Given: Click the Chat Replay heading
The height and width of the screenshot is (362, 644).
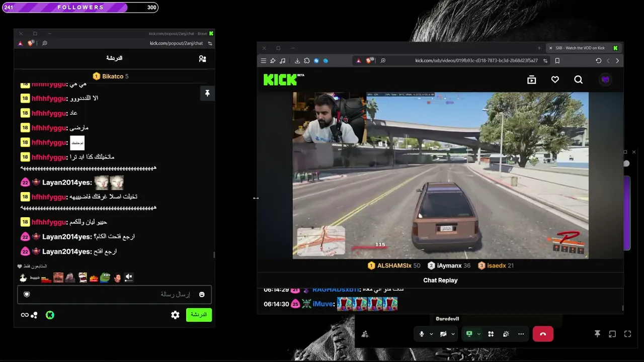Looking at the screenshot, I should pyautogui.click(x=440, y=281).
